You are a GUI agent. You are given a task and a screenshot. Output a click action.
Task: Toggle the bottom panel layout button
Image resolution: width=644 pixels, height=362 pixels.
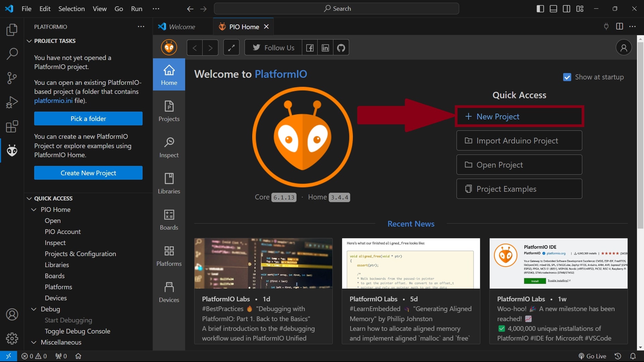pos(553,9)
